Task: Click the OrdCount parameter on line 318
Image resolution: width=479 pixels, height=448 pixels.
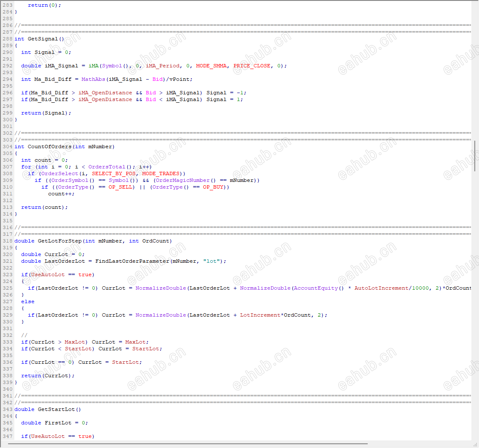Action: click(x=155, y=241)
